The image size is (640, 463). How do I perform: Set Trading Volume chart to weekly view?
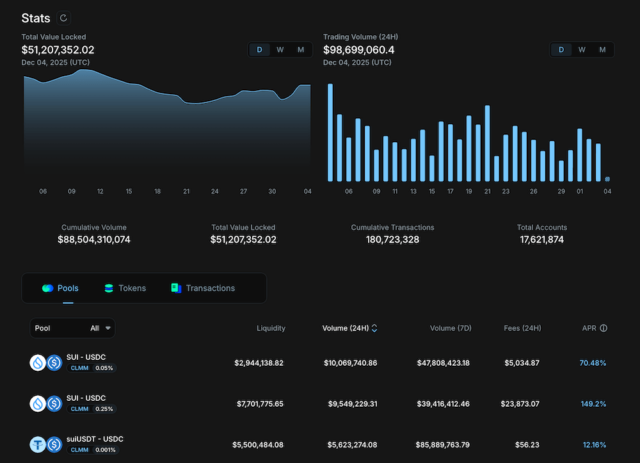point(581,50)
